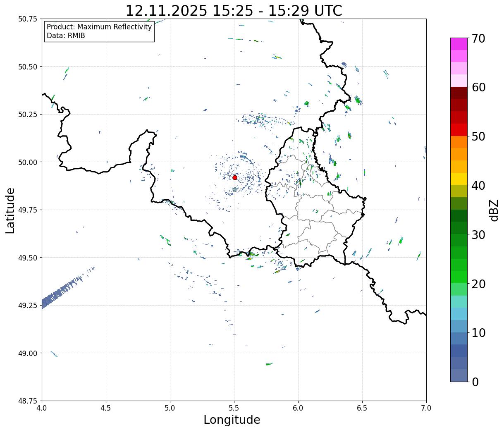Click the bottom slate-blue swatch just above 0

tap(459, 375)
